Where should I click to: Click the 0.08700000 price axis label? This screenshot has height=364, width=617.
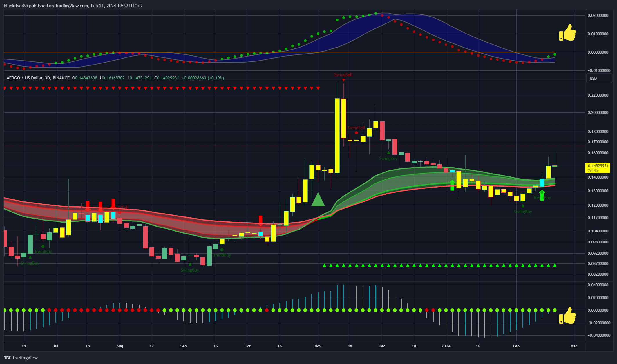pos(598,263)
